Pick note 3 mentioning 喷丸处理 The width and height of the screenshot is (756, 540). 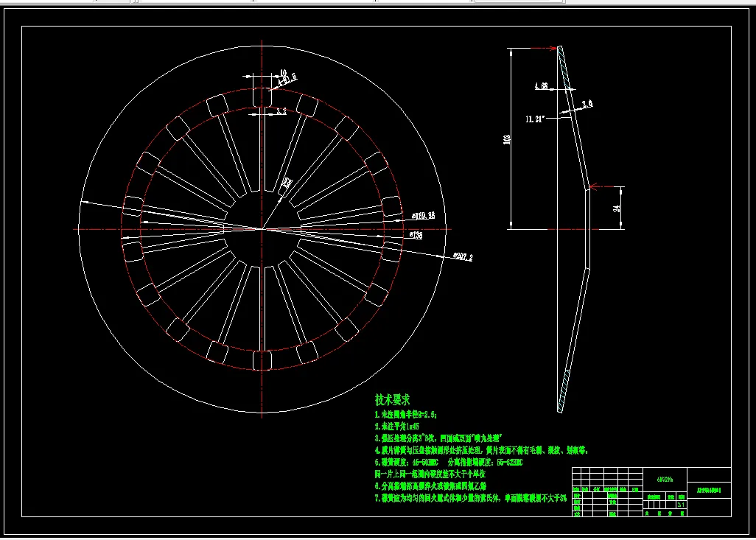(x=438, y=438)
